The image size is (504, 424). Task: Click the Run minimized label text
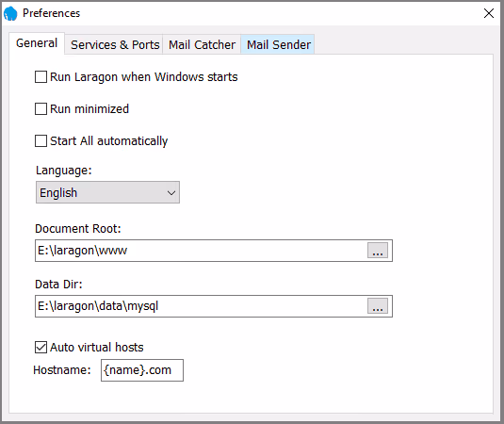coord(89,109)
